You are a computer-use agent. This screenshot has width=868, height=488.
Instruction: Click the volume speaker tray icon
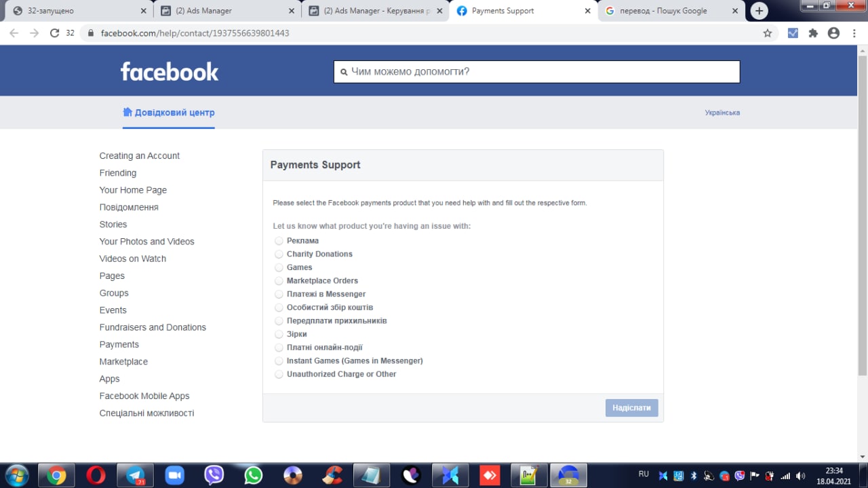tap(800, 476)
